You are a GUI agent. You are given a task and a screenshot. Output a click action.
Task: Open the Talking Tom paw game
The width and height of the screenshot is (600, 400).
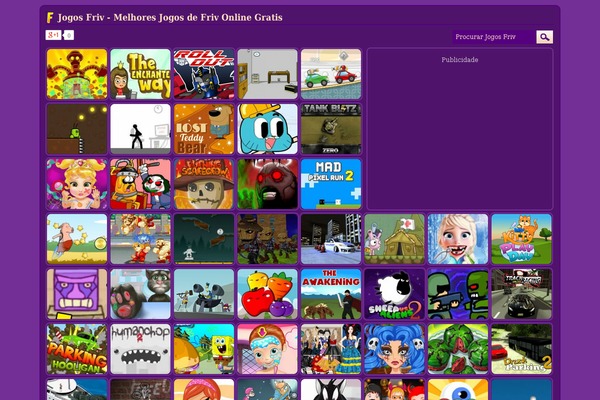[x=140, y=294]
